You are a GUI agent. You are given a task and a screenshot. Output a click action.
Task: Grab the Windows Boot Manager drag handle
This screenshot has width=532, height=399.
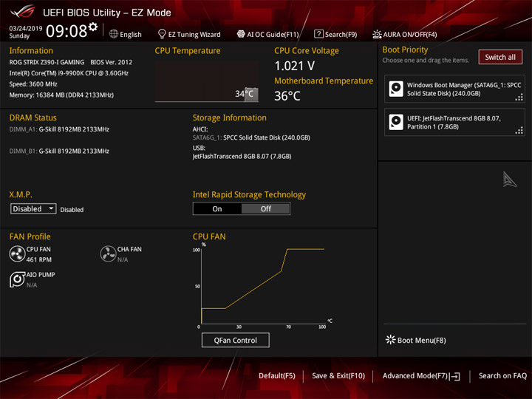point(519,98)
